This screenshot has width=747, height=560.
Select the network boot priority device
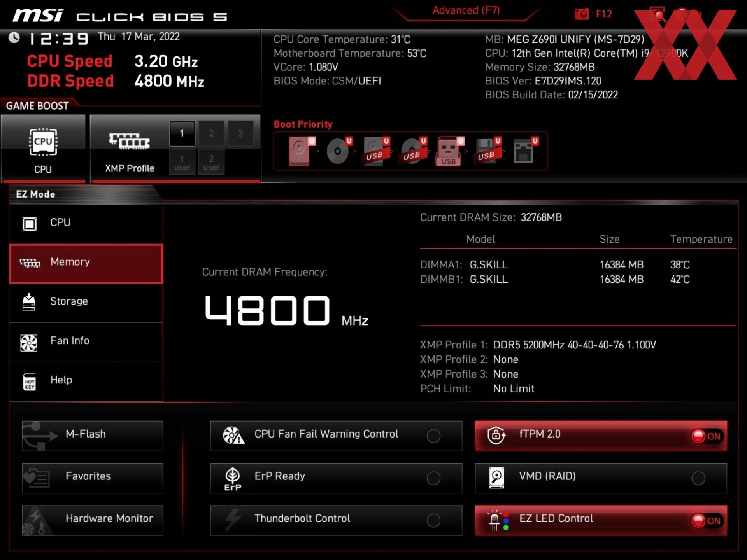[525, 151]
